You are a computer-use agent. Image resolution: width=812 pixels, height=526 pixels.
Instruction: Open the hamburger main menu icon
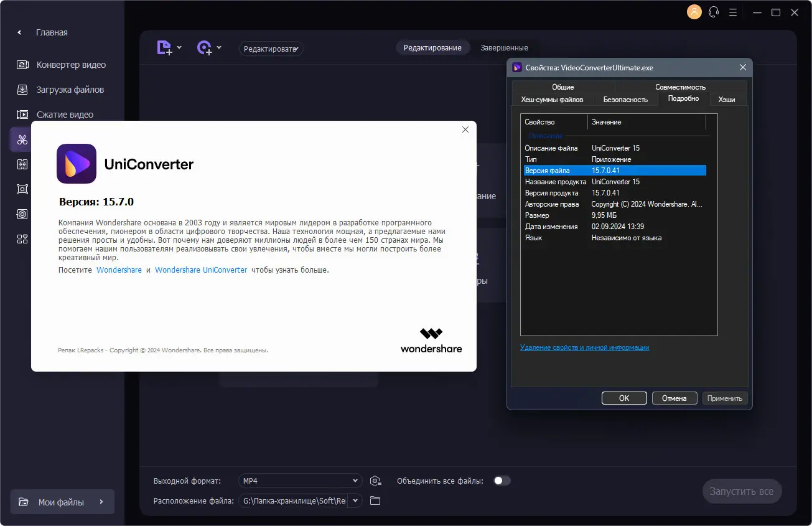(734, 12)
